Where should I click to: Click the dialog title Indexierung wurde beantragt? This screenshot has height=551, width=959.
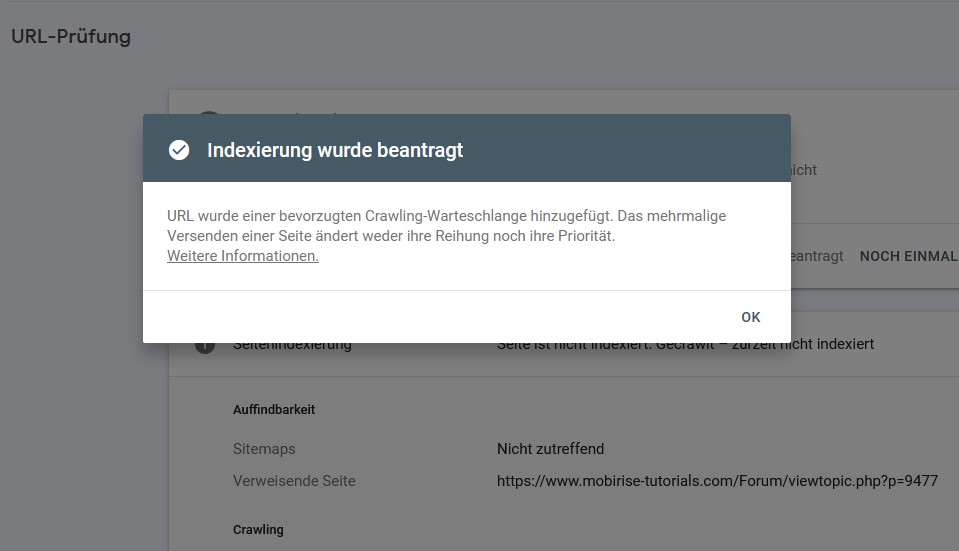coord(335,151)
